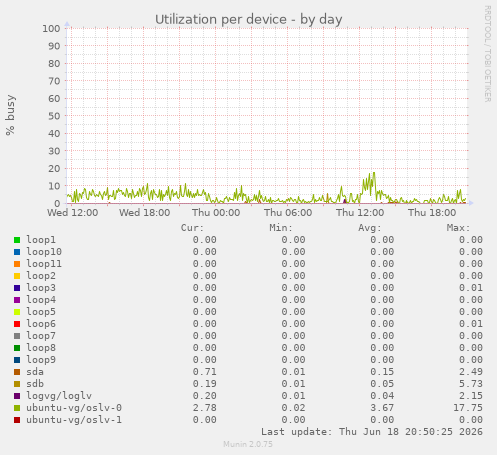This screenshot has width=497, height=455.
Task: Click the Thu 06:00 axis label
Action: pos(288,212)
